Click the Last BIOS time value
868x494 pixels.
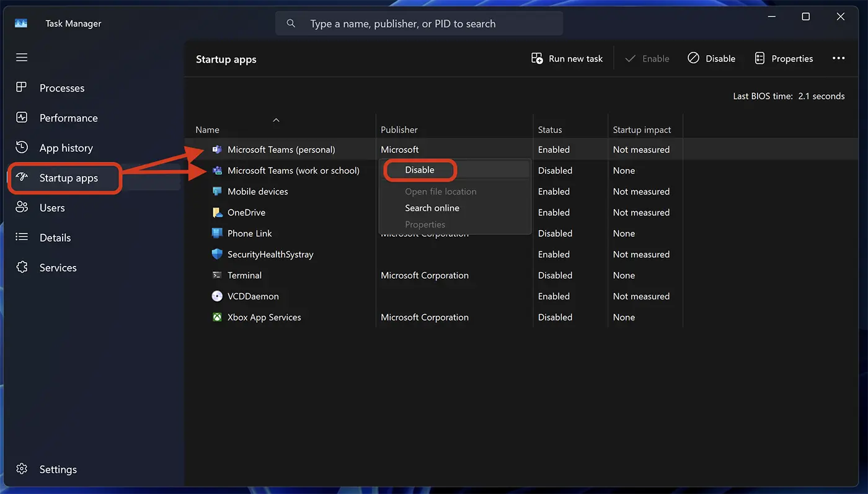tap(821, 96)
